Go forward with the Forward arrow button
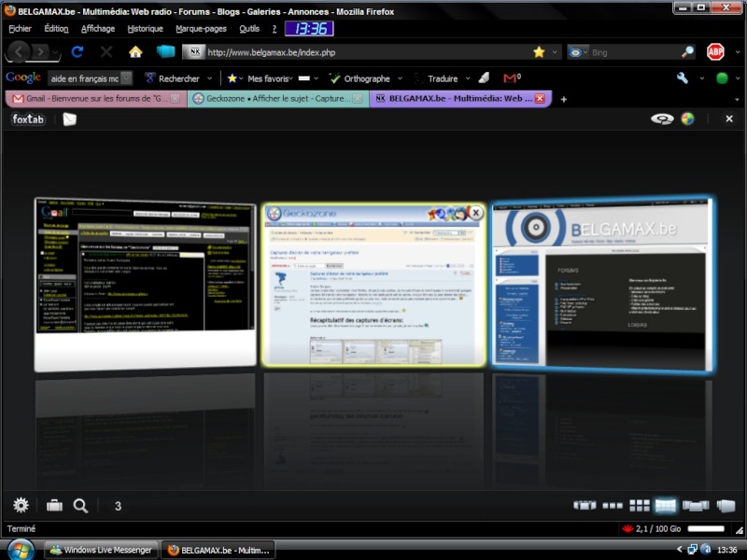747x560 pixels. pyautogui.click(x=41, y=52)
